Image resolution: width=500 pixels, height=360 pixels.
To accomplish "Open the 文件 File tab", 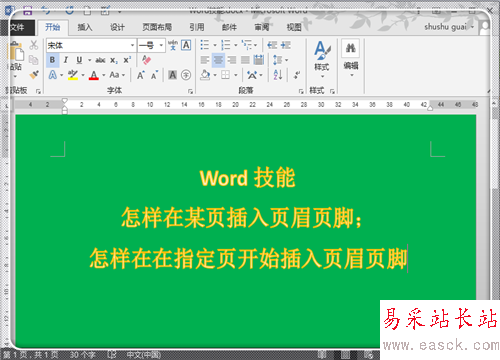I will pos(17,27).
